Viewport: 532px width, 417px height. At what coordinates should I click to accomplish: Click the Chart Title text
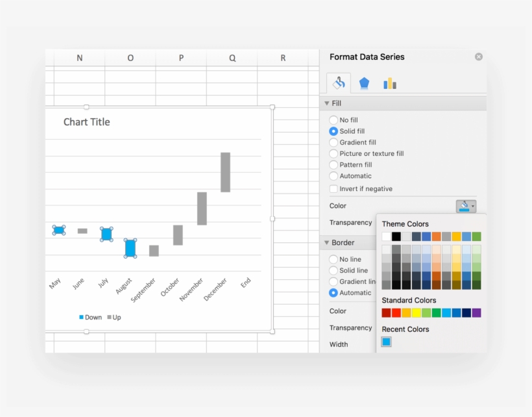[86, 122]
